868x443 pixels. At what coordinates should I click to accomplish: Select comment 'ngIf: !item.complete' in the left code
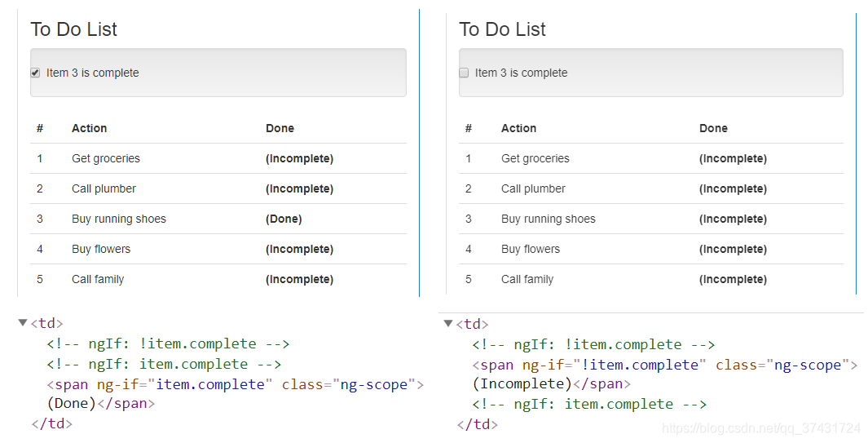pyautogui.click(x=168, y=343)
